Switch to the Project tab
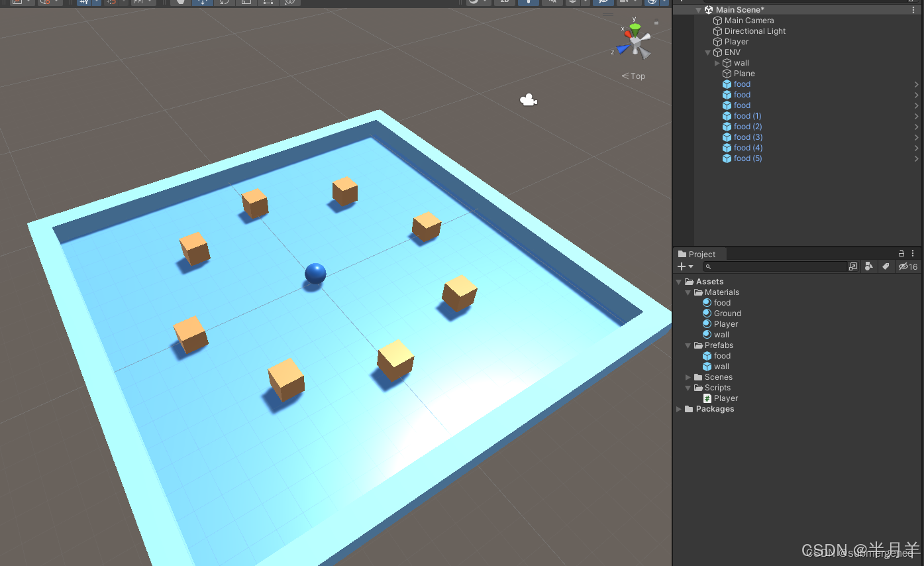Image resolution: width=924 pixels, height=566 pixels. coord(700,254)
